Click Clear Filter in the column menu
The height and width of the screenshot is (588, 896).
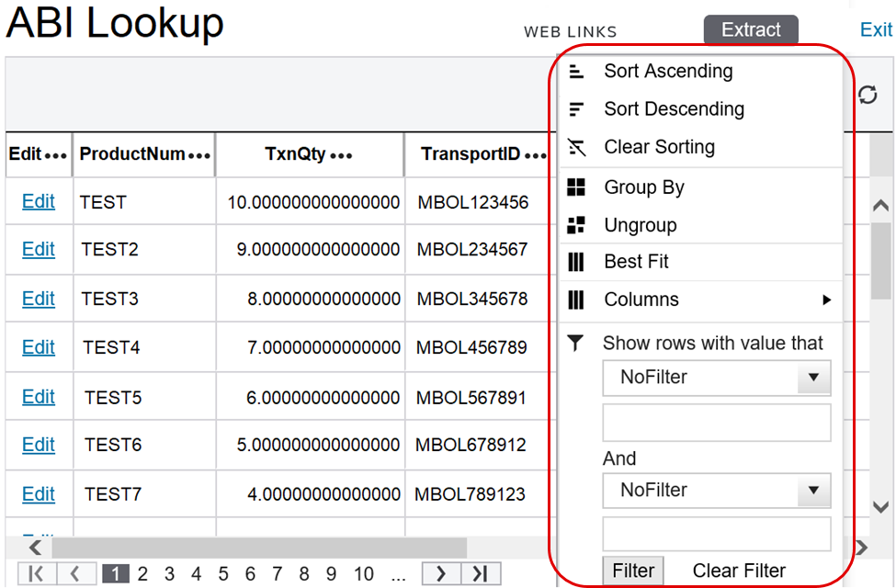coord(739,571)
